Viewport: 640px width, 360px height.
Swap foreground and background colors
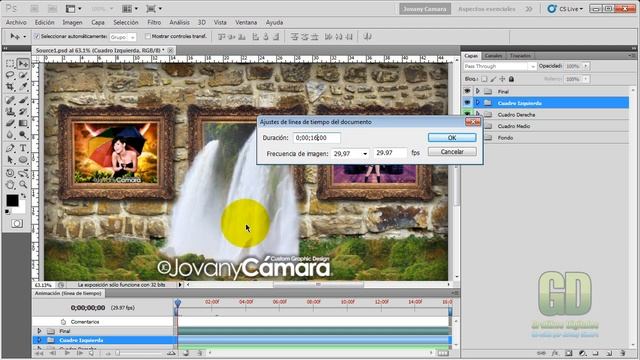click(23, 196)
